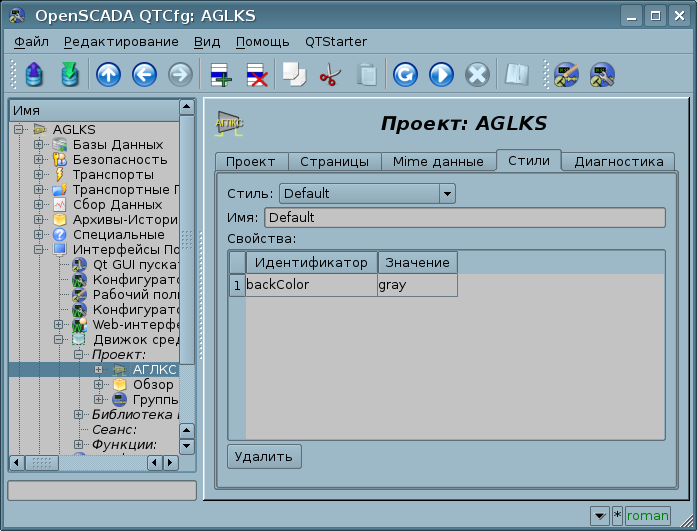This screenshot has width=697, height=531.
Task: Click the refresh page icon
Action: 405,74
